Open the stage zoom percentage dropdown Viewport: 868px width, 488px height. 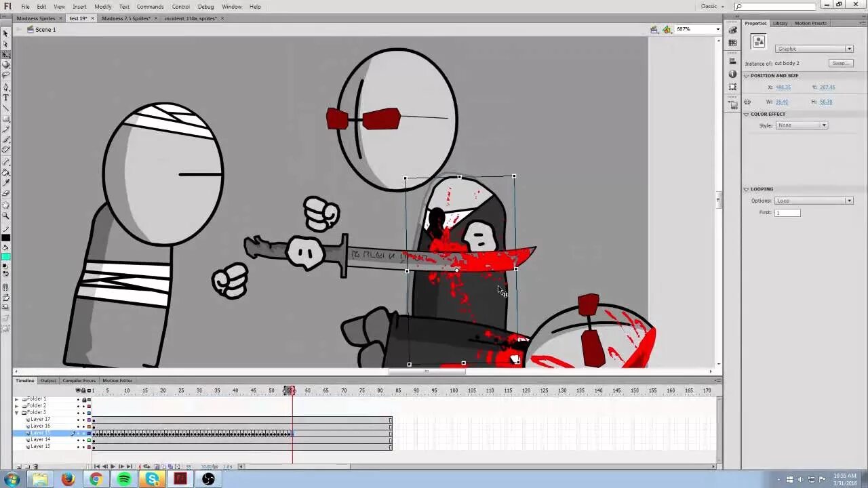click(x=717, y=29)
